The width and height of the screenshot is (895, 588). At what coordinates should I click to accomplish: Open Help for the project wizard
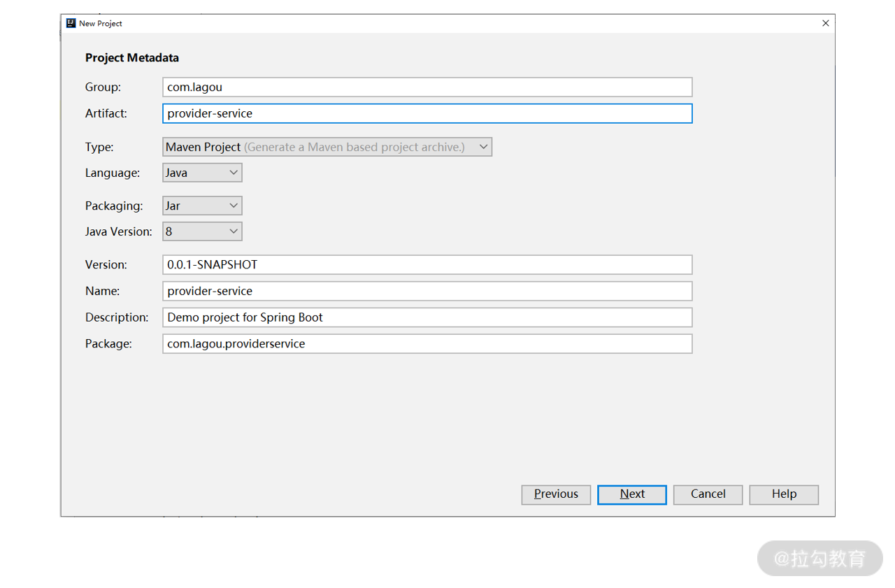click(x=784, y=494)
